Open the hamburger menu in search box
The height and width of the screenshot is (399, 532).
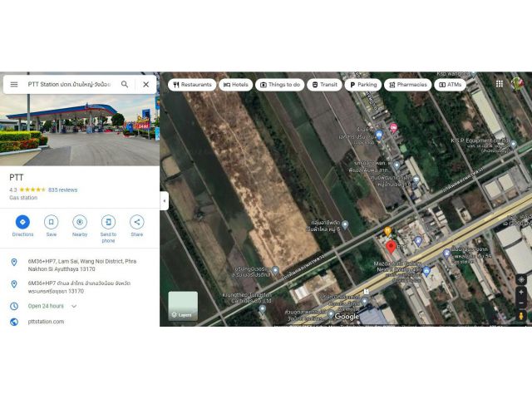(14, 84)
